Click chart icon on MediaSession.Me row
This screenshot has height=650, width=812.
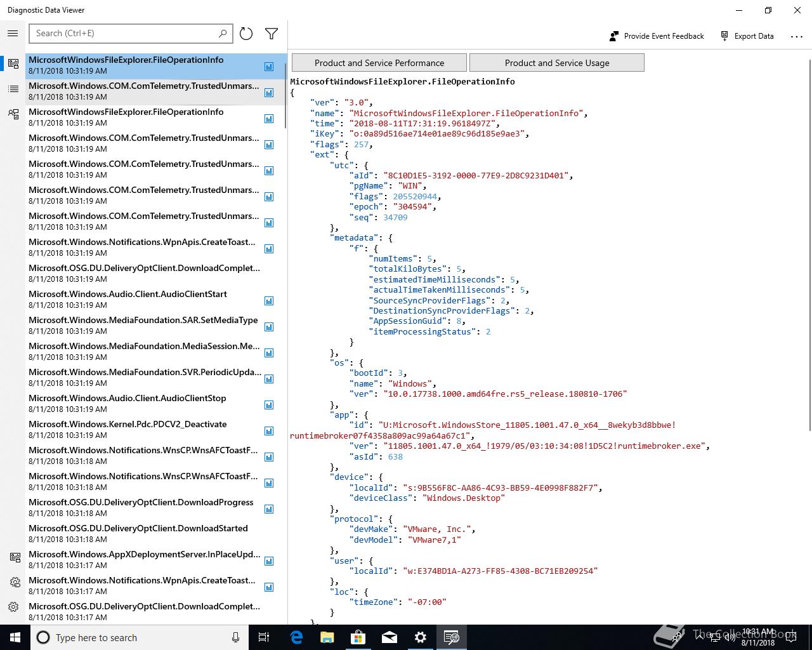[269, 353]
